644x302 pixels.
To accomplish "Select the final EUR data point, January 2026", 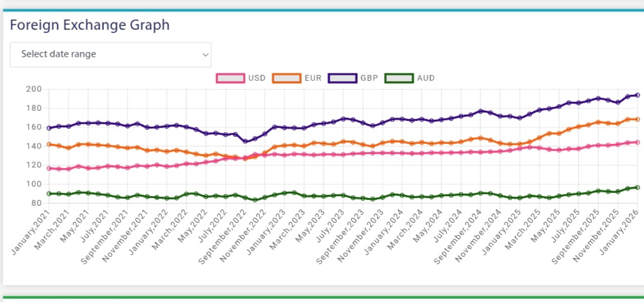I will [x=638, y=119].
